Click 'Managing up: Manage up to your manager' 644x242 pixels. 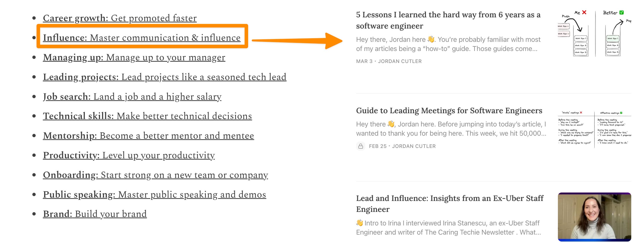134,57
